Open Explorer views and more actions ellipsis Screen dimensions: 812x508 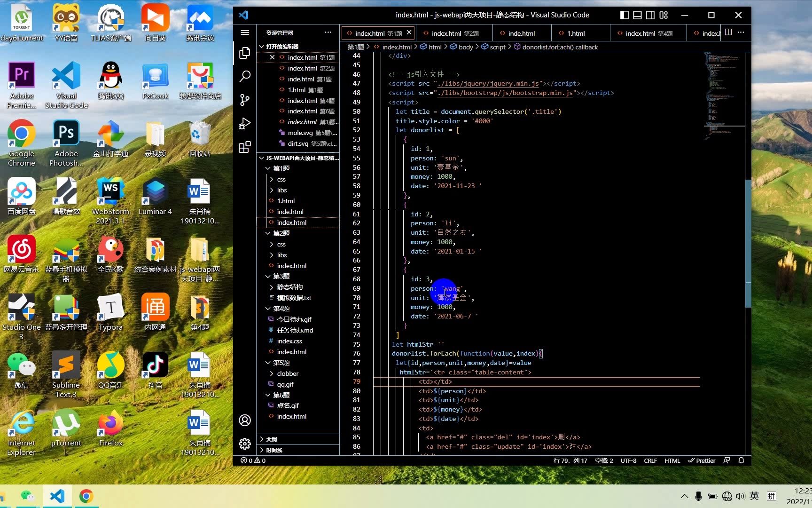coord(328,32)
